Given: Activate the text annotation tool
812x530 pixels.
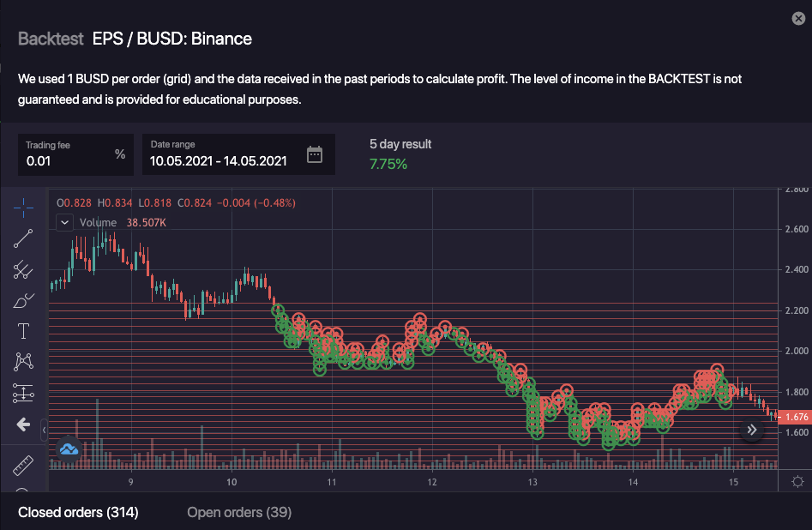Looking at the screenshot, I should tap(23, 331).
